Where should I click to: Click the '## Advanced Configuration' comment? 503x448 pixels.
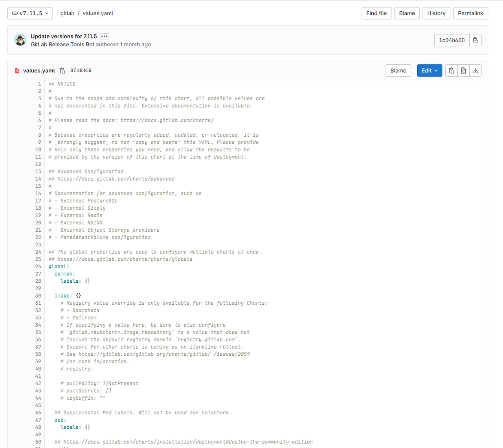pyautogui.click(x=86, y=172)
